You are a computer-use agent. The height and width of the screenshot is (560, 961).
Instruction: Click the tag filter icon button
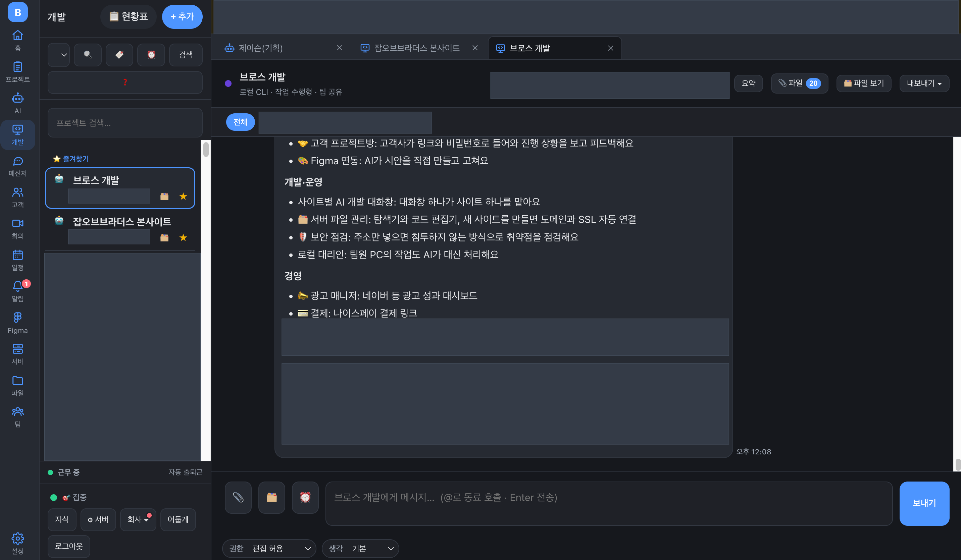point(119,55)
